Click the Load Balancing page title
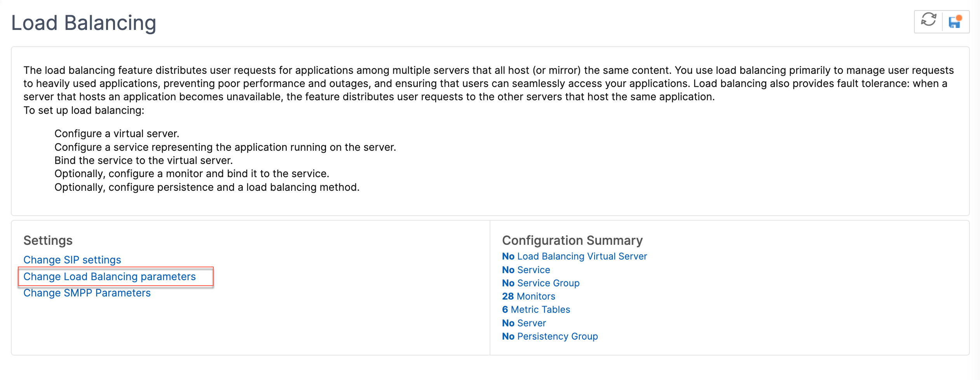This screenshot has height=380, width=980. (84, 23)
